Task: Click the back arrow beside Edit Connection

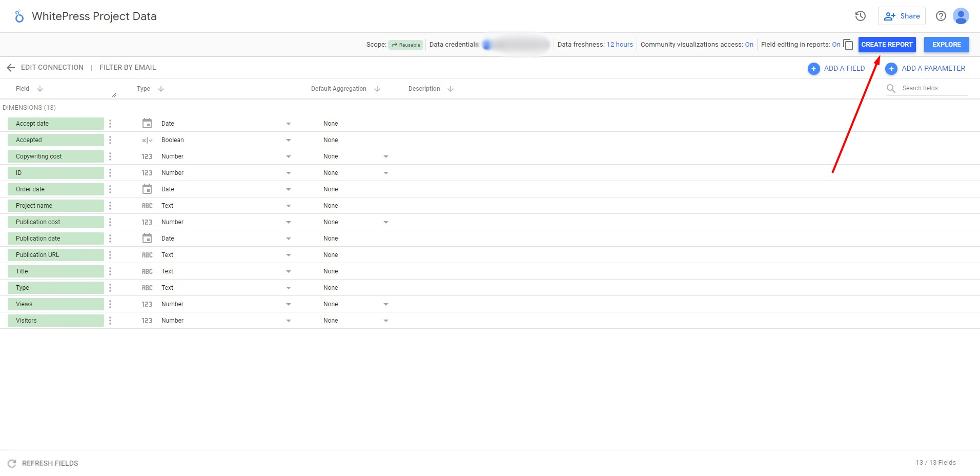Action: (11, 68)
